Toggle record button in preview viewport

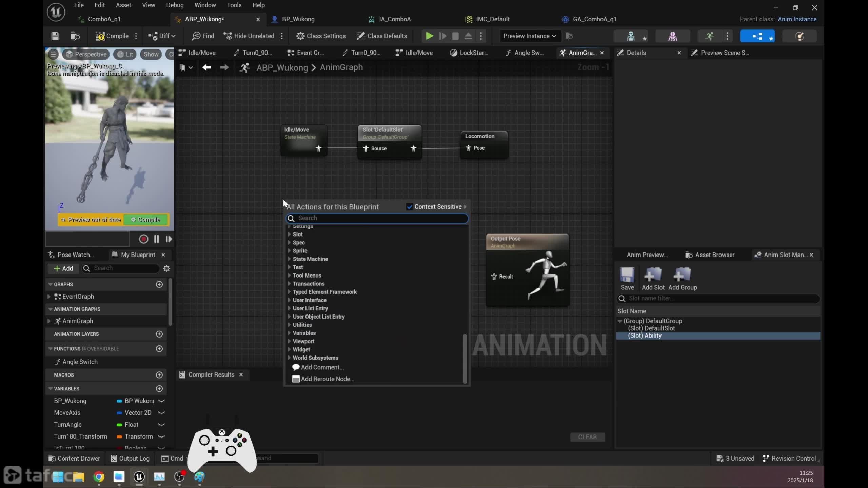[143, 239]
